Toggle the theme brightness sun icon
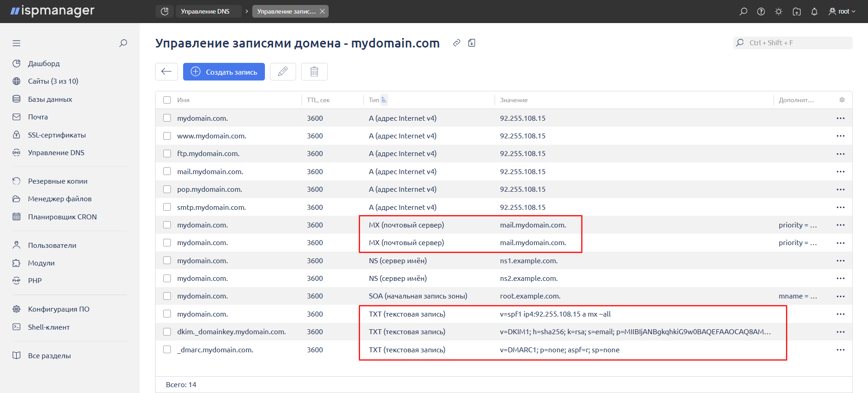Viewport: 868px width, 393px height. point(778,11)
